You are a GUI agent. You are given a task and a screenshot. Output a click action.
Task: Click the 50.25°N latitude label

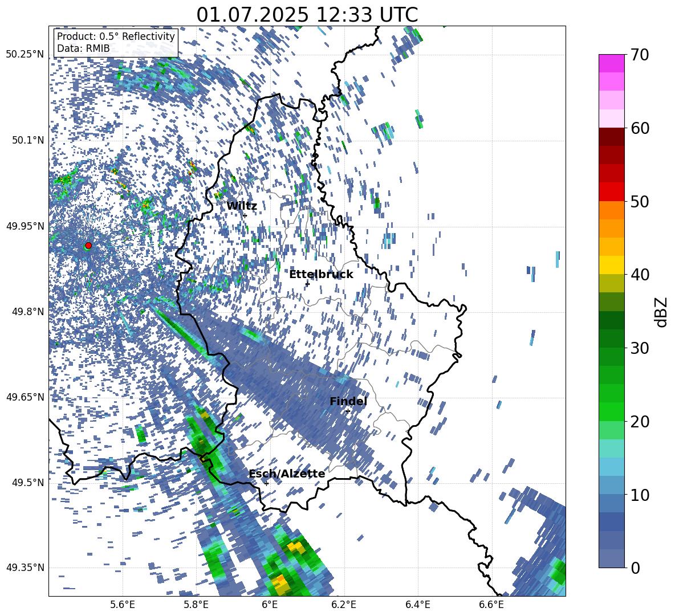click(x=25, y=55)
